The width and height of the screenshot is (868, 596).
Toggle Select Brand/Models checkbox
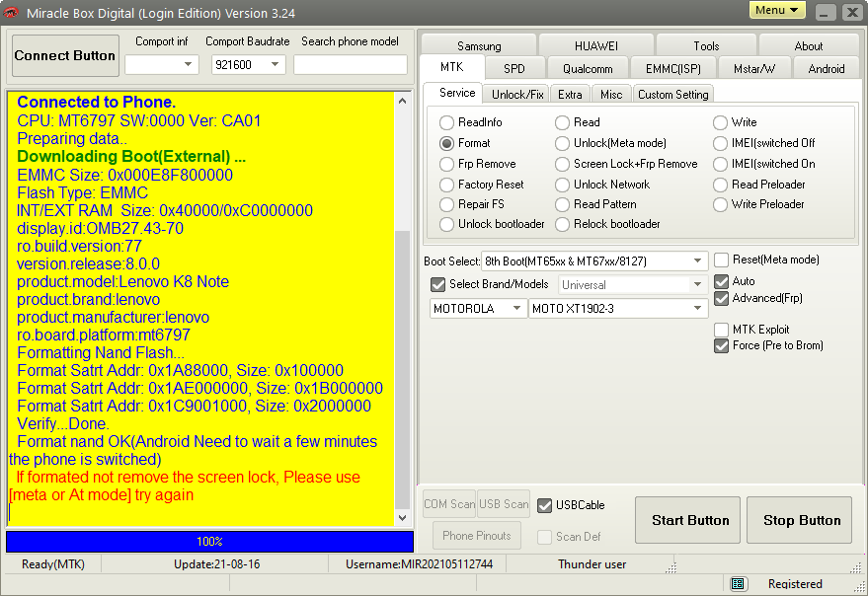(x=437, y=285)
